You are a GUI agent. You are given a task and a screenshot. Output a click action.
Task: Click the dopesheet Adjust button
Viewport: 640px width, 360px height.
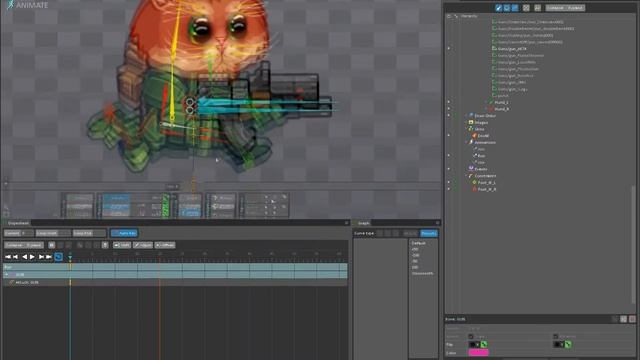pyautogui.click(x=142, y=245)
